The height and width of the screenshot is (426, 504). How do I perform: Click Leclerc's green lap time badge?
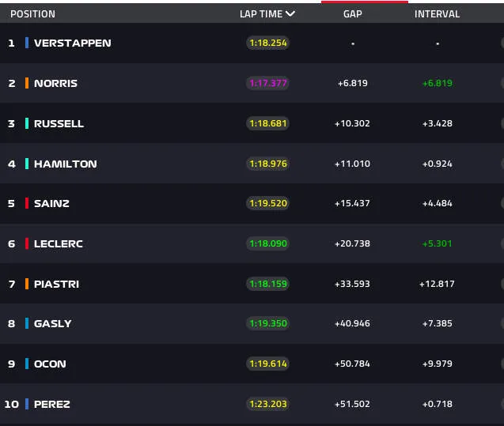click(268, 243)
